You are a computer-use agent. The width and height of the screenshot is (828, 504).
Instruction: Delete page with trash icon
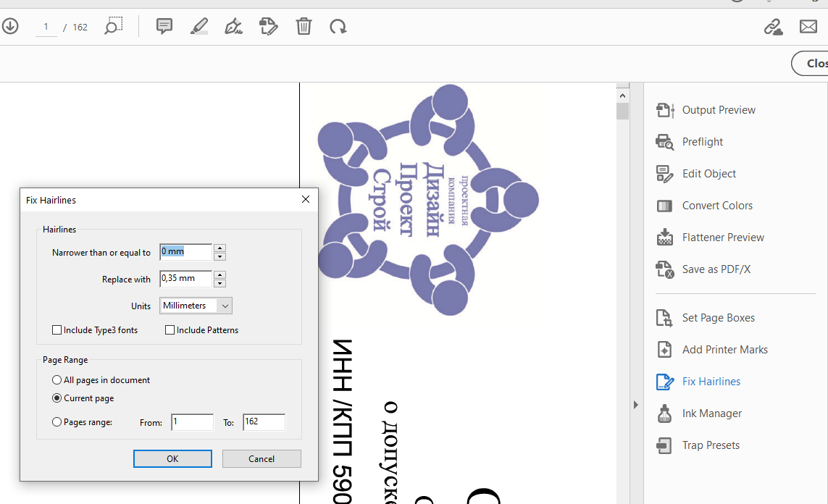pos(304,26)
